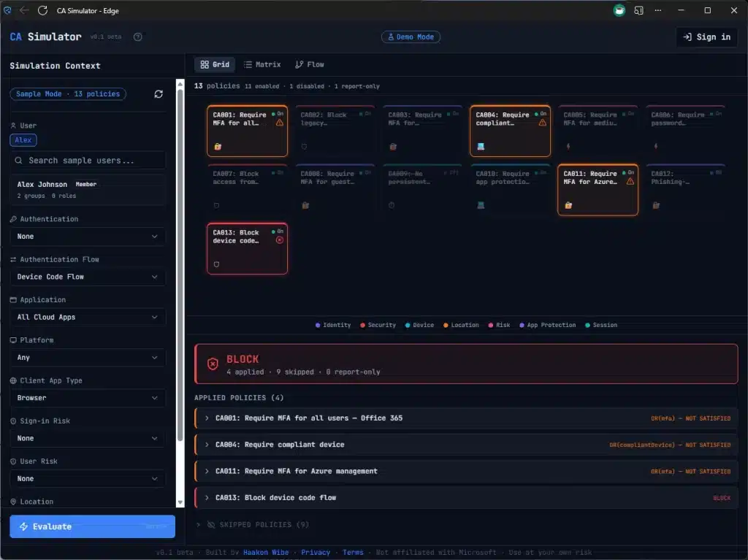
Task: Click the Sign in button
Action: (x=706, y=37)
